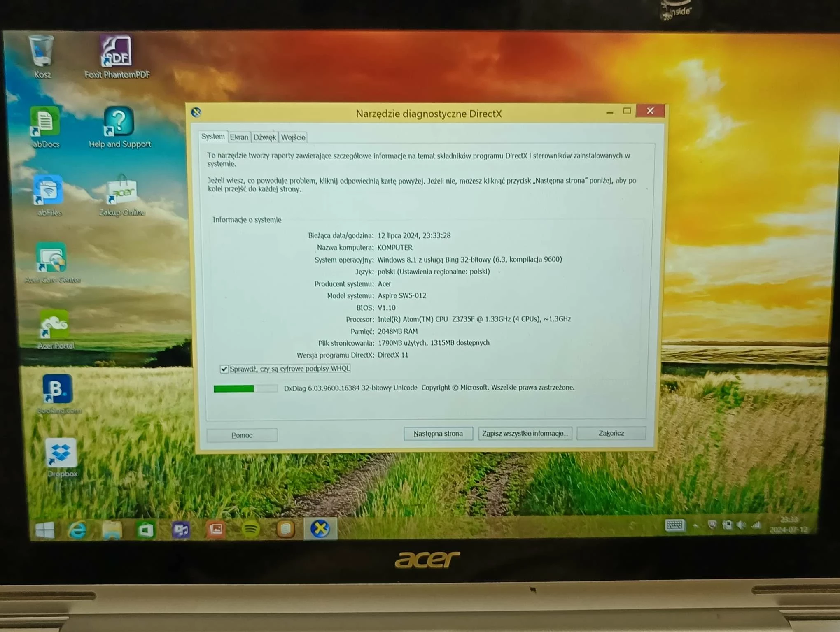Viewport: 840px width, 632px height.
Task: Open the touch keyboard from the taskbar
Action: (674, 525)
